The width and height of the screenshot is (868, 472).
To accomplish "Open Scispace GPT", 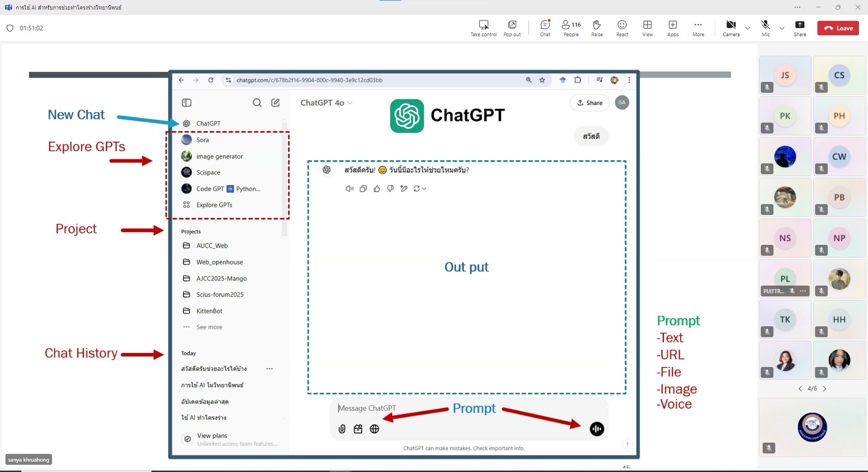I will pyautogui.click(x=208, y=172).
